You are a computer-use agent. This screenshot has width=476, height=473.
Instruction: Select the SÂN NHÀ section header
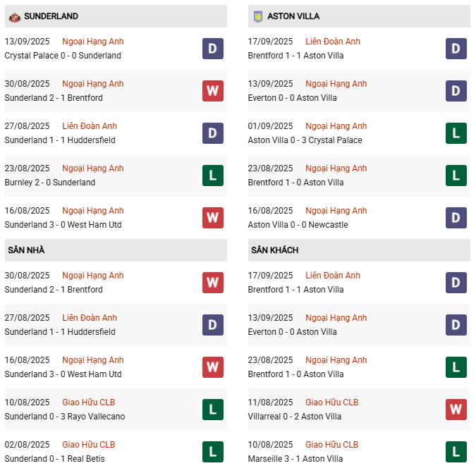116,250
